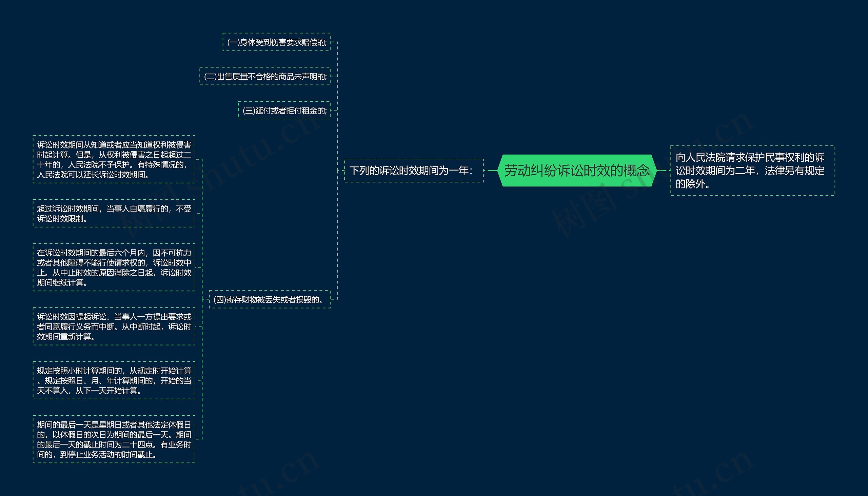Viewport: 868px width, 496px height.
Task: Click node (一)身体受到伤害要求赔偿的
Action: tap(277, 42)
